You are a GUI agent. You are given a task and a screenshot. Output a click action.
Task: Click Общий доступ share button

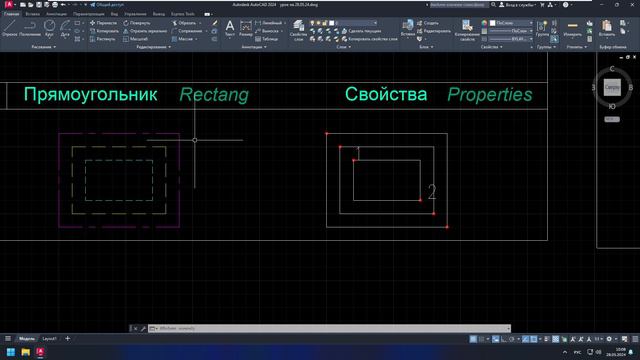(x=107, y=5)
